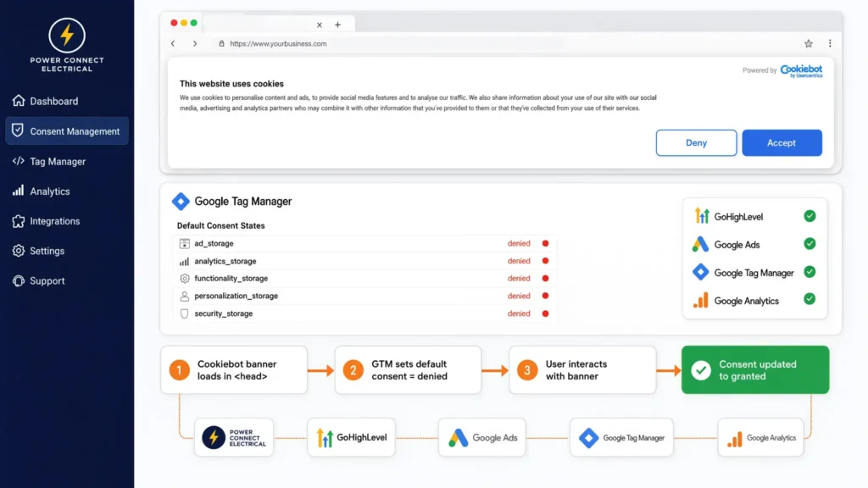Open the browser three-dot menu

click(830, 43)
